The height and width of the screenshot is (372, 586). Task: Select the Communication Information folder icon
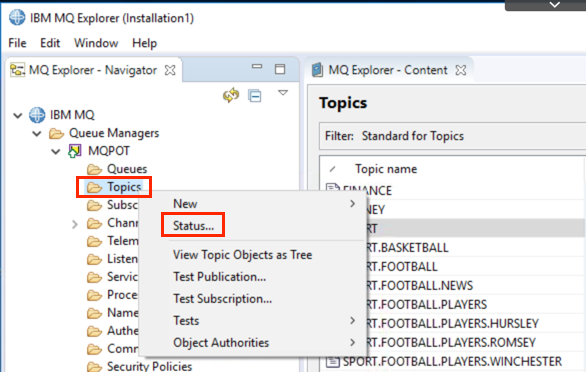[94, 349]
